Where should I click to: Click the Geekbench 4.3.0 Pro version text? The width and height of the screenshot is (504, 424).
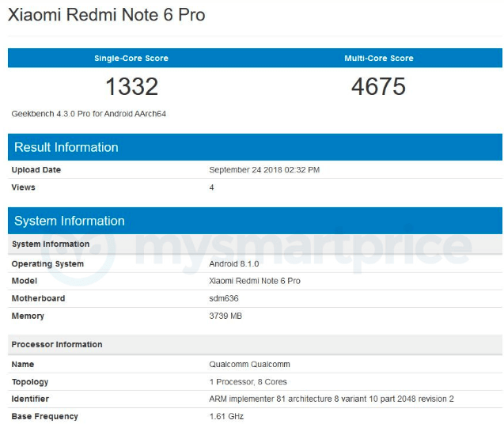tap(89, 114)
